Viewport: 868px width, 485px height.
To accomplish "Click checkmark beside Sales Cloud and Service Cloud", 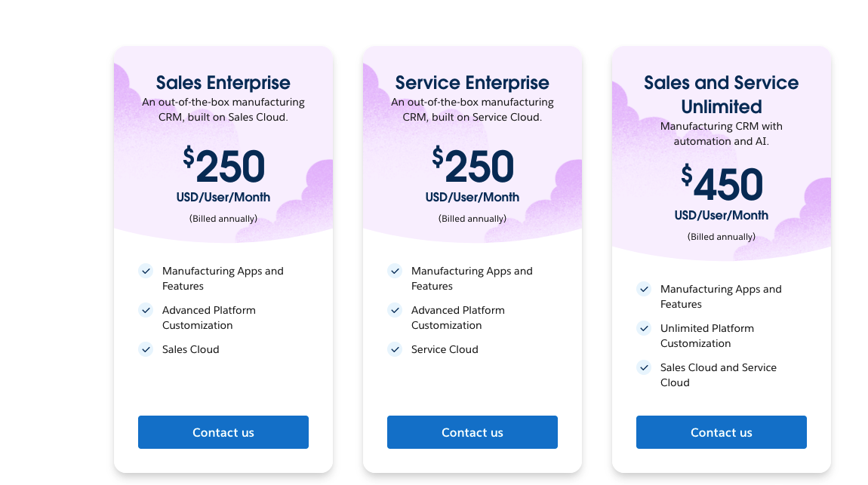I will 644,367.
